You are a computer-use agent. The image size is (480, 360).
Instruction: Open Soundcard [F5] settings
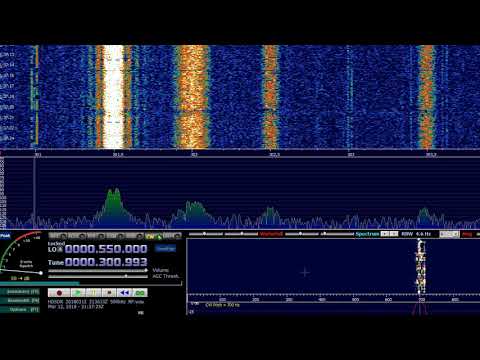pos(20,292)
